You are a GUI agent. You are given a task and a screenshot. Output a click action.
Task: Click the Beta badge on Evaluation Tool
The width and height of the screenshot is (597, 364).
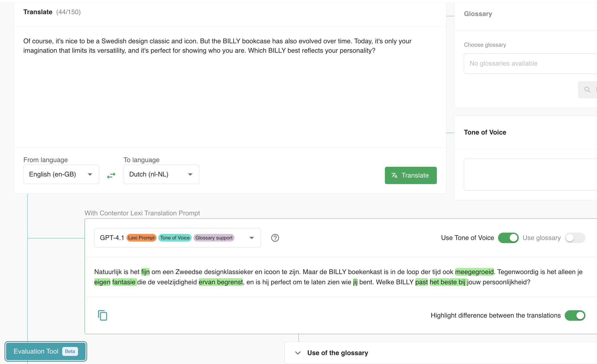point(70,351)
